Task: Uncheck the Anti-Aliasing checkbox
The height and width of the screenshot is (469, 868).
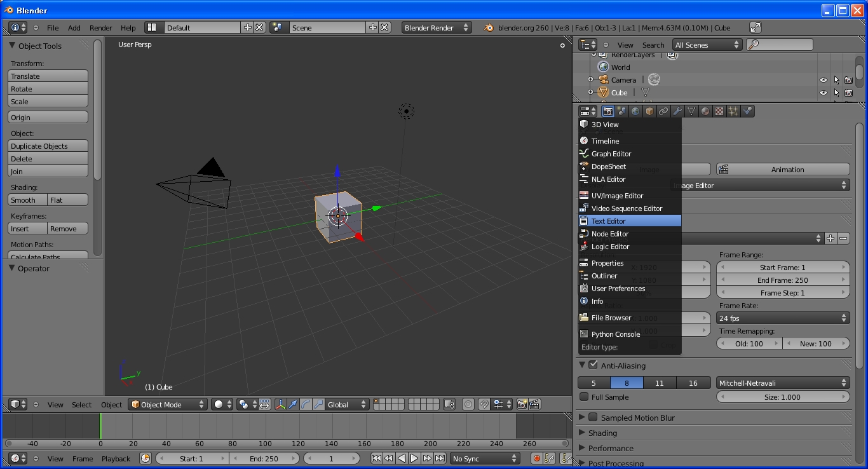Action: 593,365
